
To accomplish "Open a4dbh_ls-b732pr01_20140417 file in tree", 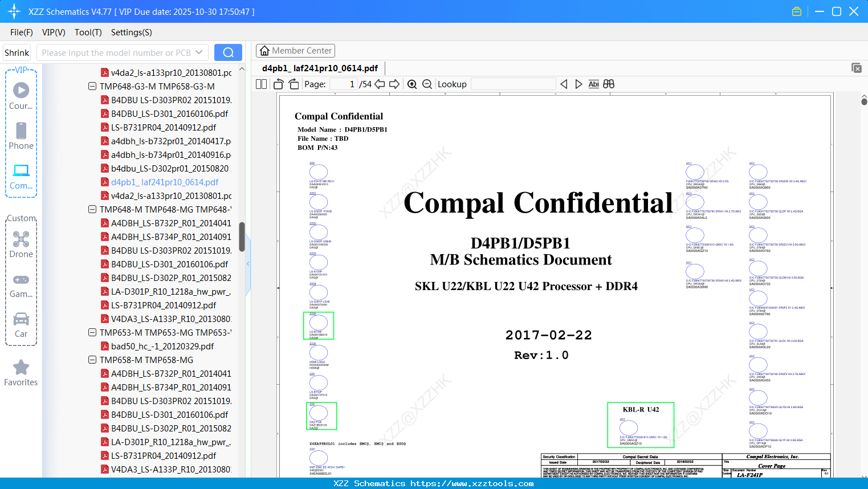I will coord(166,141).
